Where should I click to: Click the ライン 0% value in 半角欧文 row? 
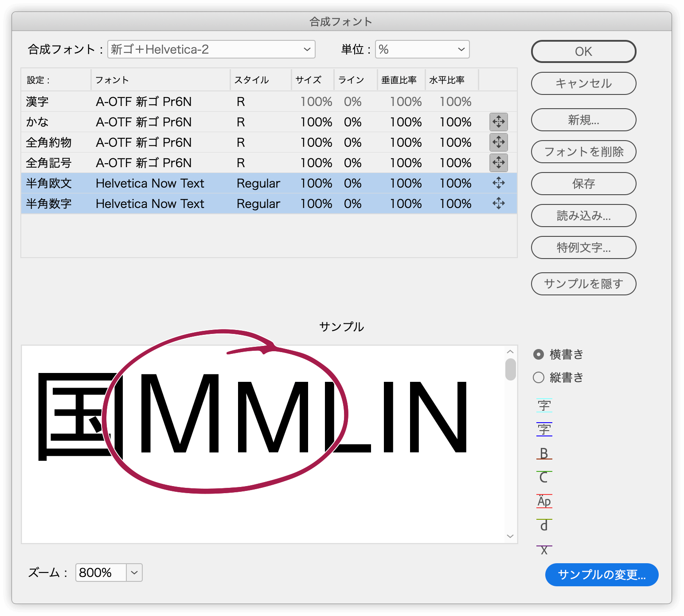[353, 183]
